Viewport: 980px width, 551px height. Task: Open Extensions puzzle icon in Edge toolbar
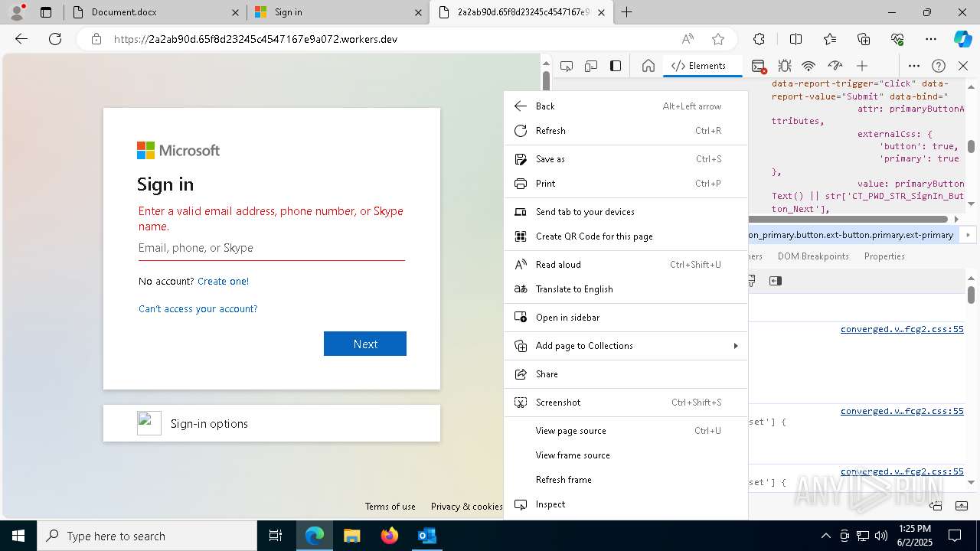(759, 39)
